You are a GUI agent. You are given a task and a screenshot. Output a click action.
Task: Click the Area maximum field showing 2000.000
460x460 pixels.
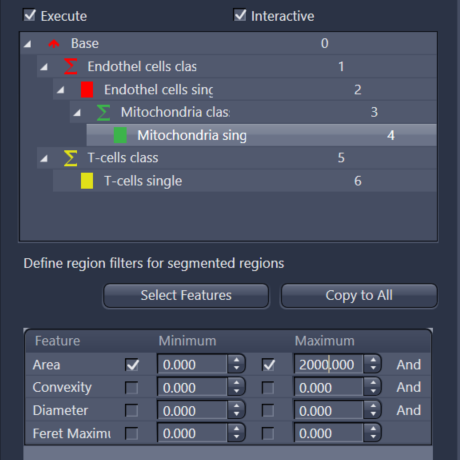[x=328, y=364]
